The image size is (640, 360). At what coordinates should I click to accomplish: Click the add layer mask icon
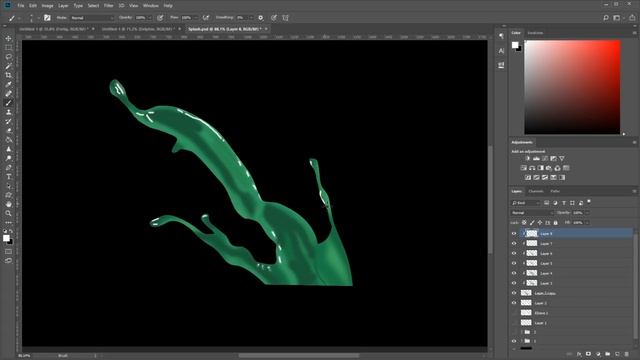click(588, 354)
